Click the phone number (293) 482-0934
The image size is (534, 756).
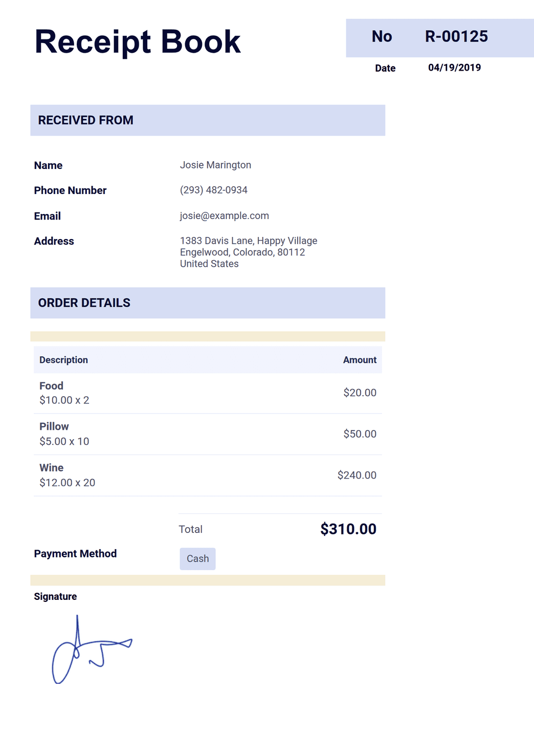[x=213, y=190]
